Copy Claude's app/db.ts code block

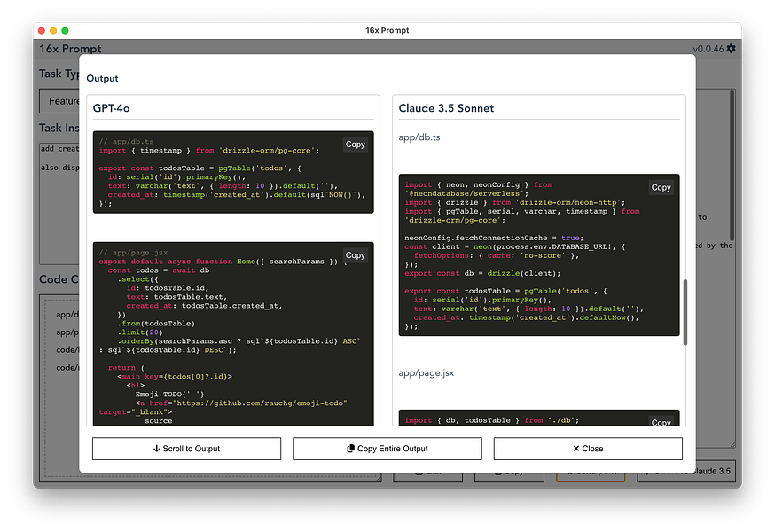pos(661,187)
